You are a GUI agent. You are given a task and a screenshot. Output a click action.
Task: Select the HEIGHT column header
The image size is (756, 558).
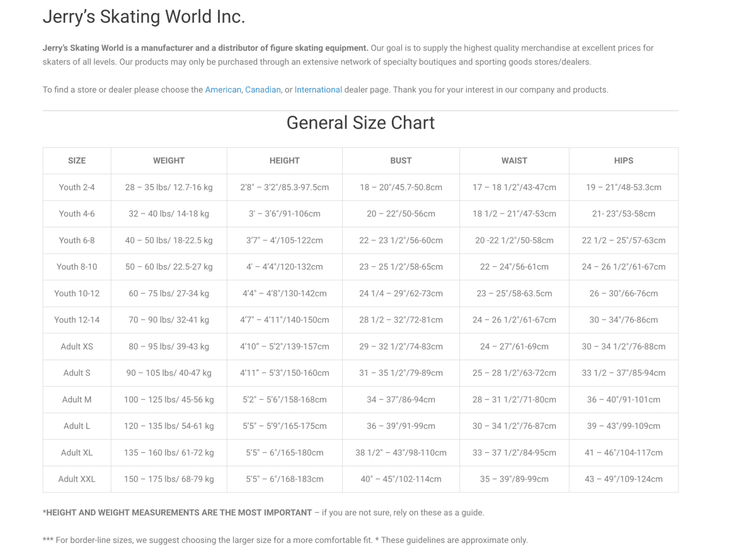pyautogui.click(x=285, y=161)
